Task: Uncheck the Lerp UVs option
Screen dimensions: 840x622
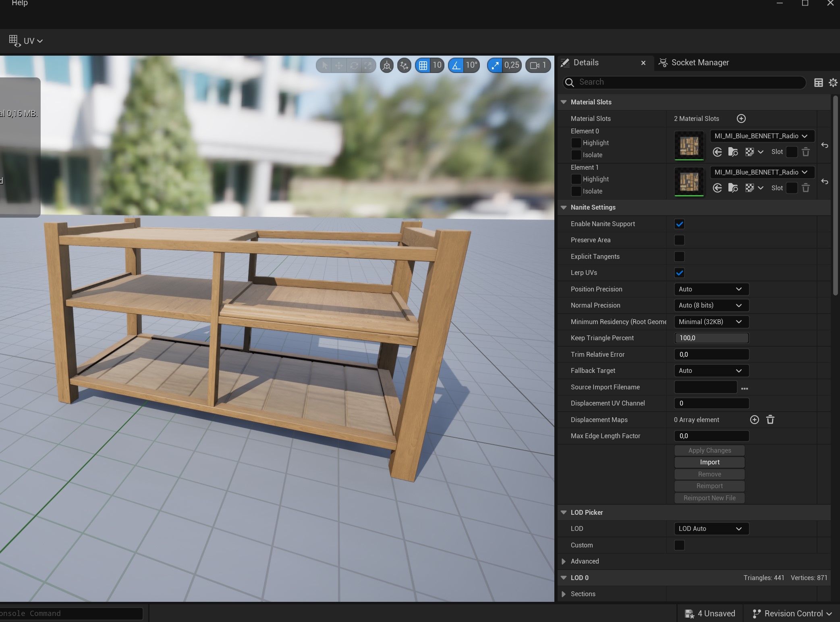Action: (x=679, y=273)
